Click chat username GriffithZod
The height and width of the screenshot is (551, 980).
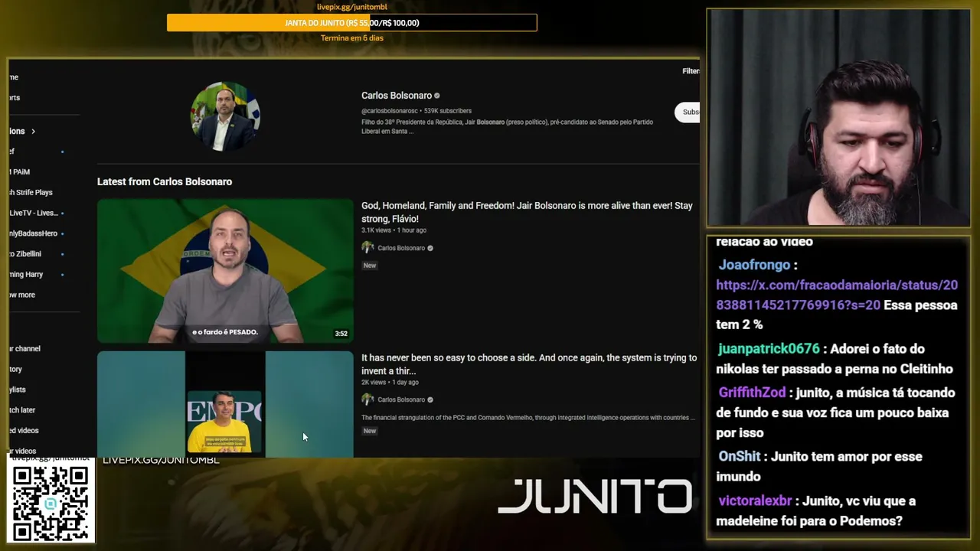752,393
